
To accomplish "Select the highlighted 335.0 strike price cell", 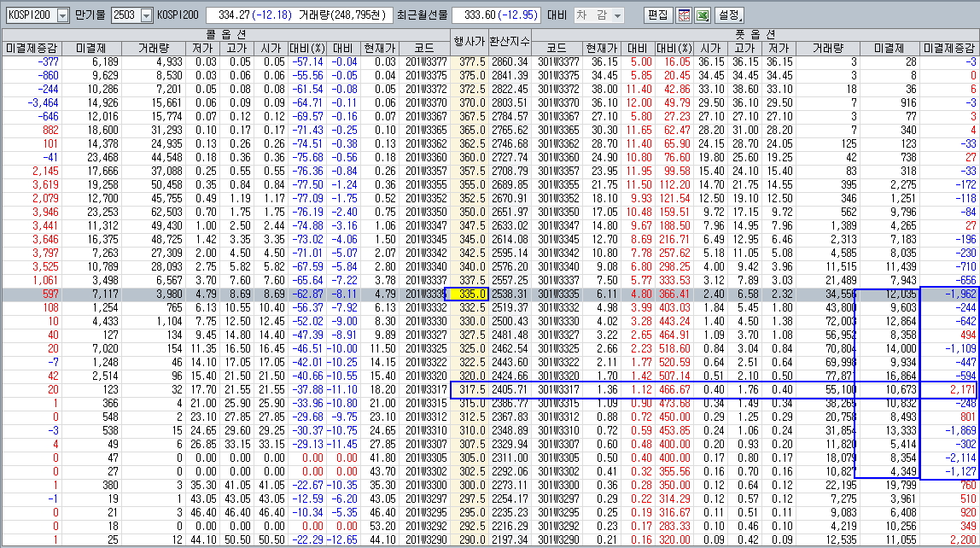I will (469, 294).
